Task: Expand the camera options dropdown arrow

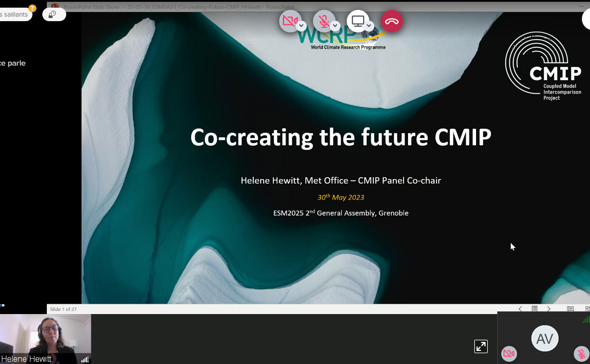Action: coord(302,26)
